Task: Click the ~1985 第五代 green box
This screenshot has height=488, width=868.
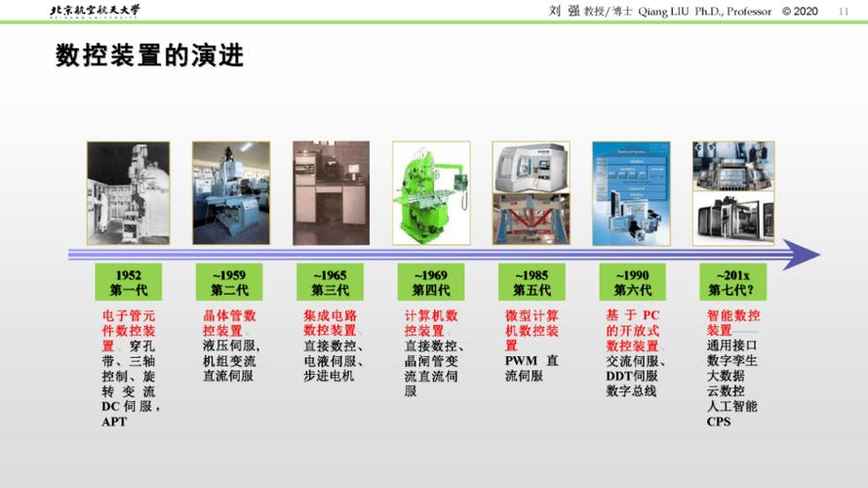Action: (x=532, y=282)
